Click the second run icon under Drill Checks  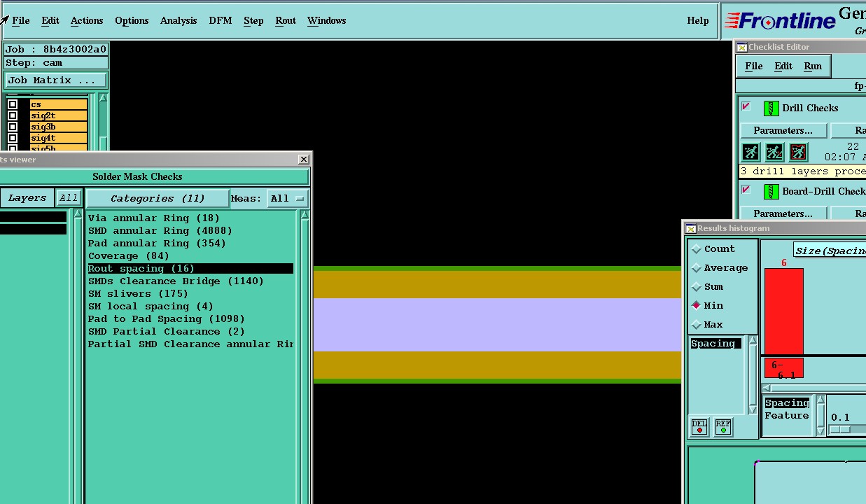coord(774,152)
